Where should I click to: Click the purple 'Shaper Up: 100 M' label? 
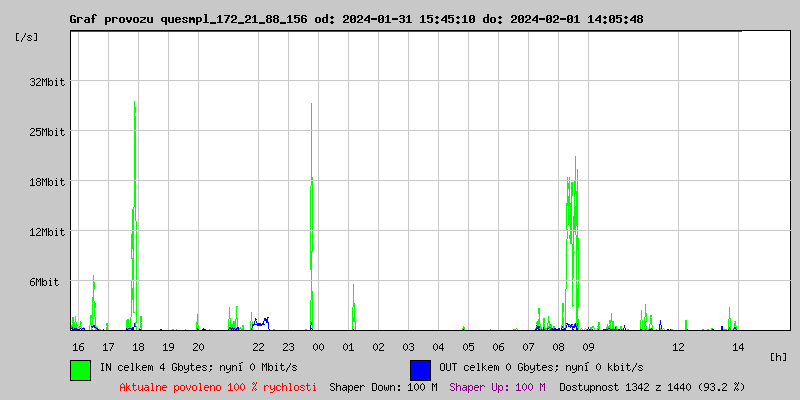pyautogui.click(x=497, y=386)
